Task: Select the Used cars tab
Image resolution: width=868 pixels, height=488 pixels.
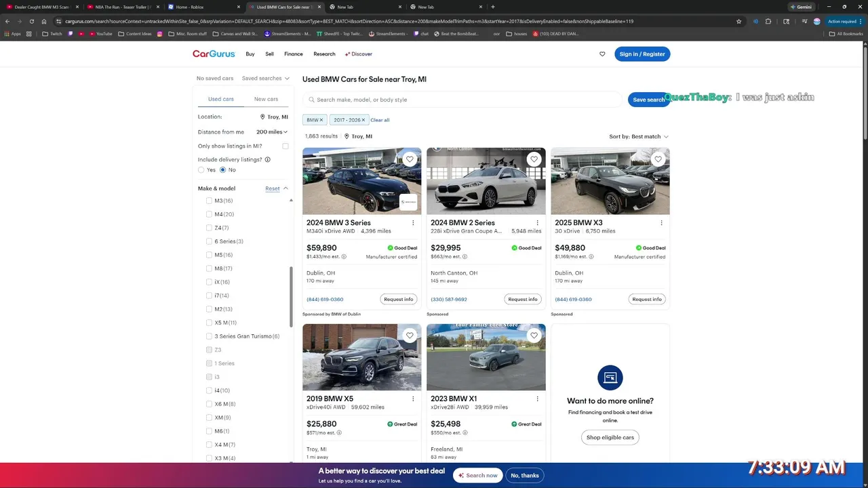Action: coord(221,99)
